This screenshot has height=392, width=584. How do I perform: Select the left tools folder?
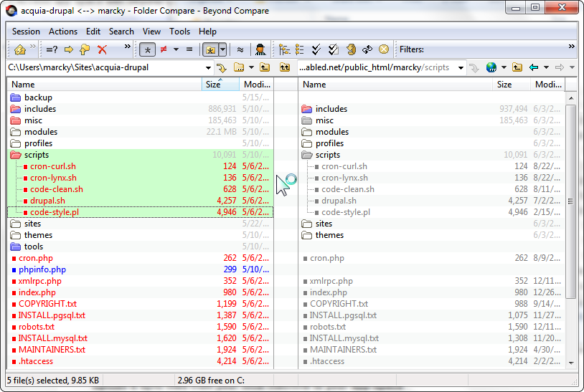click(x=141, y=247)
